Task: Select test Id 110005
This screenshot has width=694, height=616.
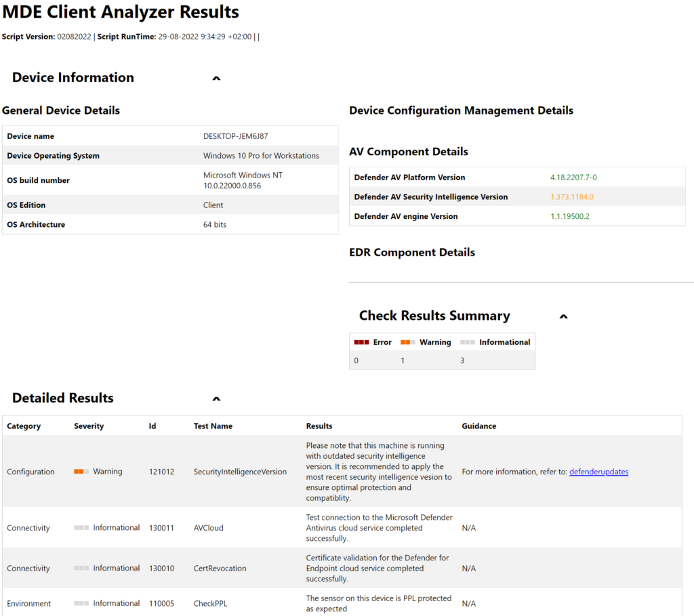Action: click(x=161, y=604)
